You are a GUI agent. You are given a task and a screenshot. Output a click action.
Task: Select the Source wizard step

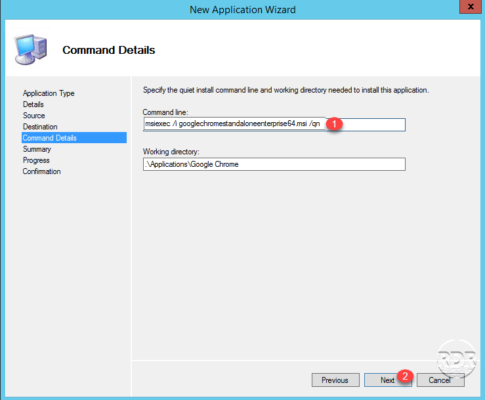[x=34, y=116]
